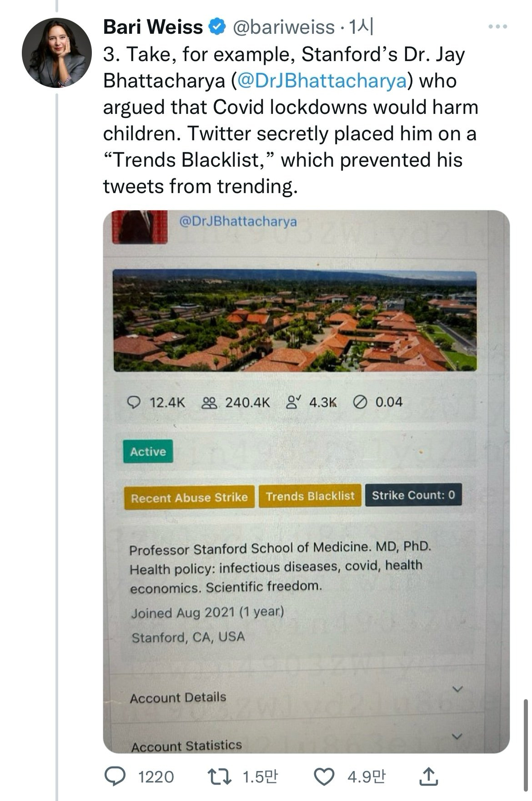Click the Strike Count: 0 badge

(x=413, y=495)
